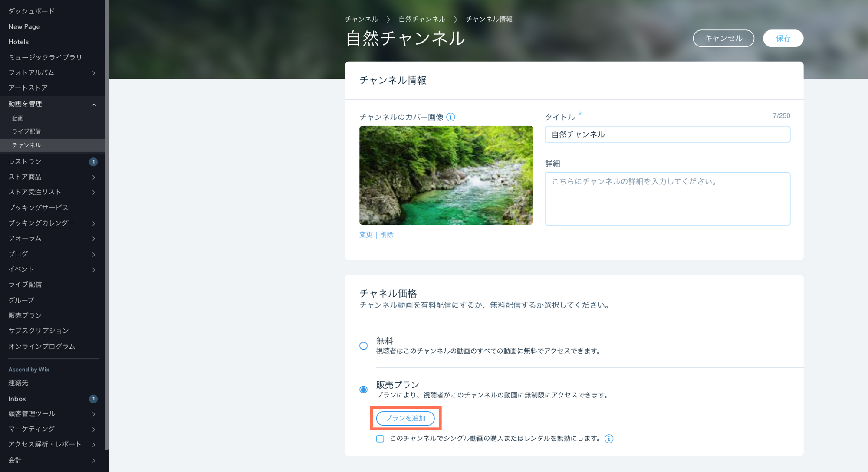Click the info icon beside チャンネルのカバー画像
868x472 pixels.
click(451, 117)
